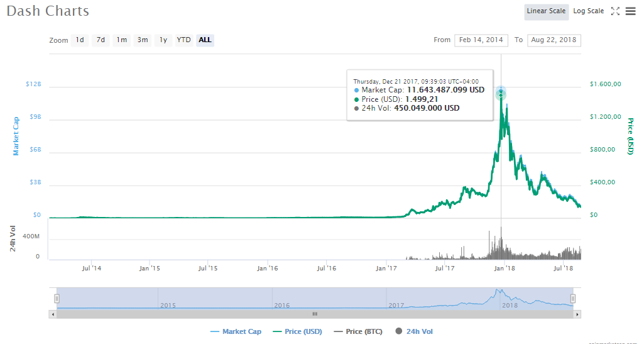Open fullscreen chart view icon
The width and height of the screenshot is (644, 344).
[615, 11]
